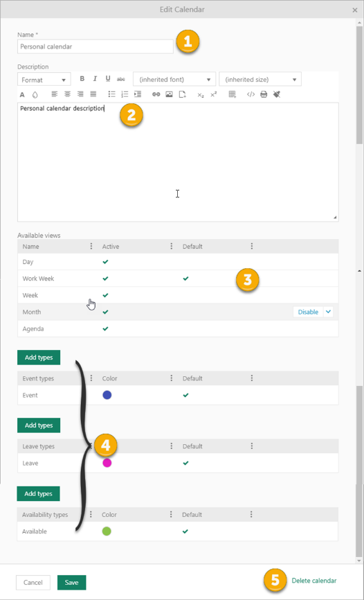Insert an unordered bullet list
The image size is (364, 600).
click(111, 94)
